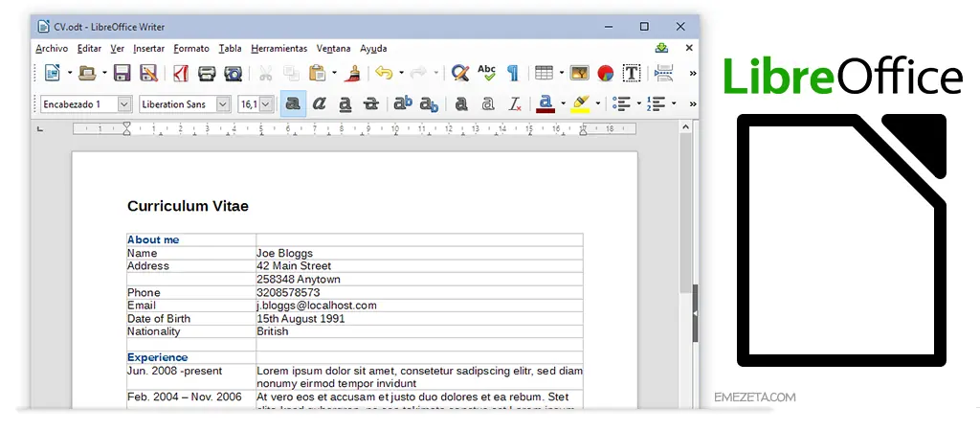Toggle italic formatting
Image resolution: width=980 pixels, height=431 pixels.
coord(320,103)
